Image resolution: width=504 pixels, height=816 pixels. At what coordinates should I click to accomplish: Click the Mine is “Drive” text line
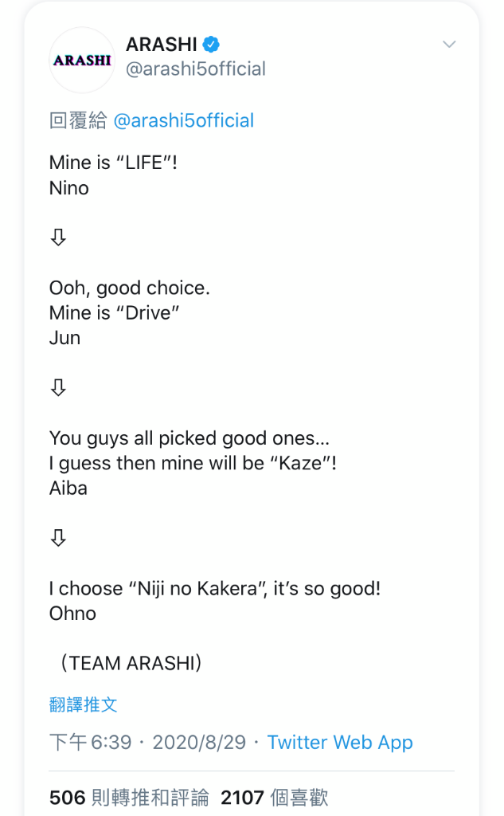tap(115, 312)
